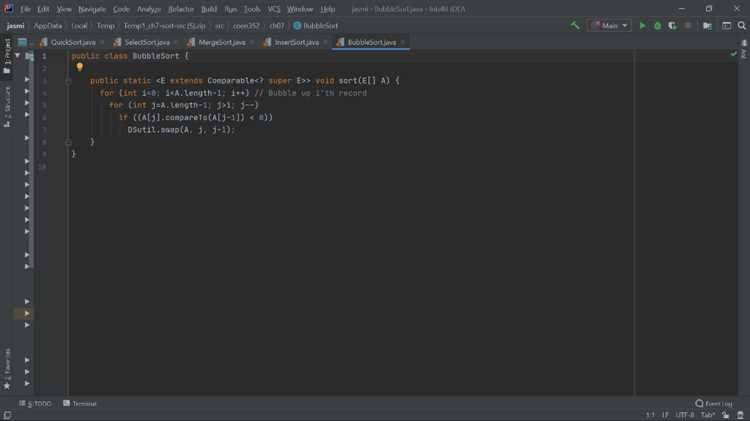Collapse the sort method fold marker

tap(68, 81)
